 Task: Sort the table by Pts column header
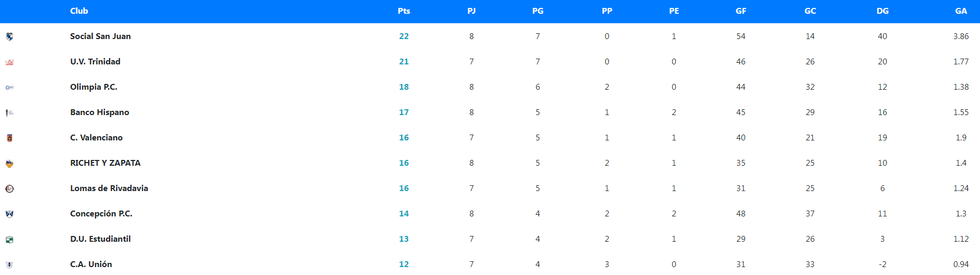[403, 11]
